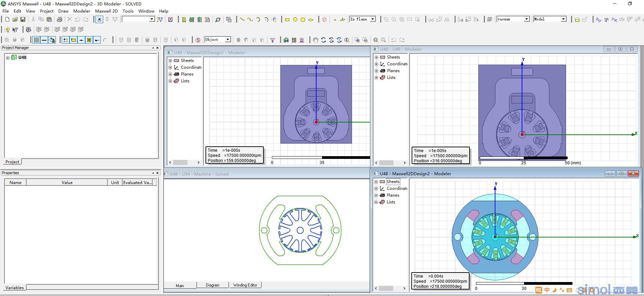Switch to the Winding Editor tab
The width and height of the screenshot is (644, 296).
click(x=245, y=285)
